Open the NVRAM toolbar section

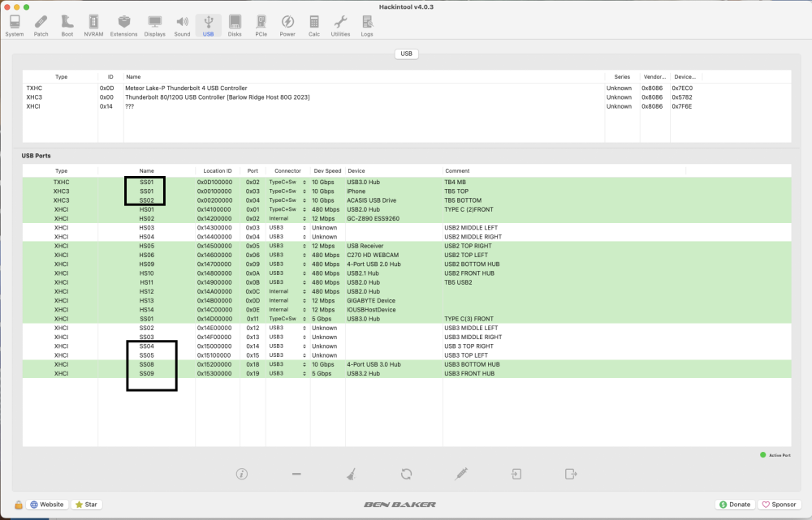[93, 25]
